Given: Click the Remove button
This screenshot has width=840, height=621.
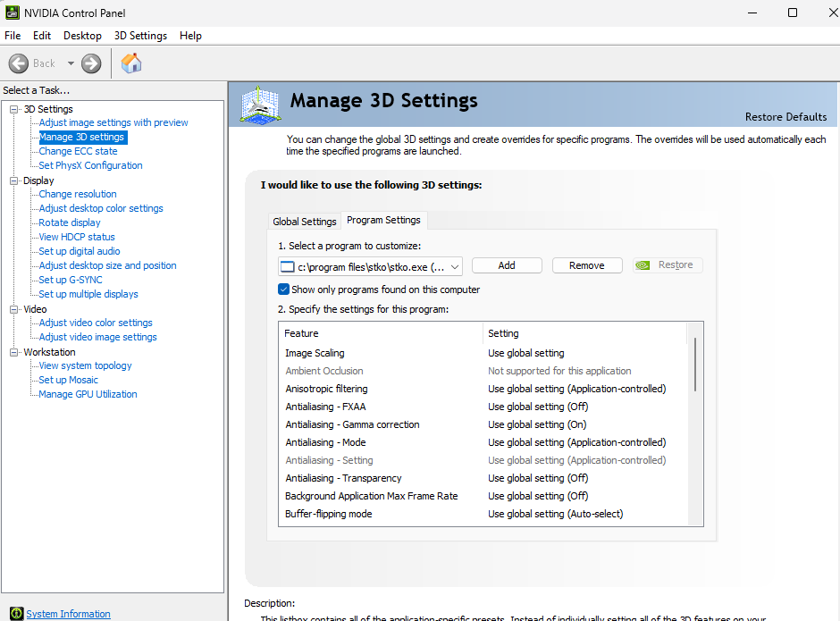Looking at the screenshot, I should pyautogui.click(x=587, y=265).
